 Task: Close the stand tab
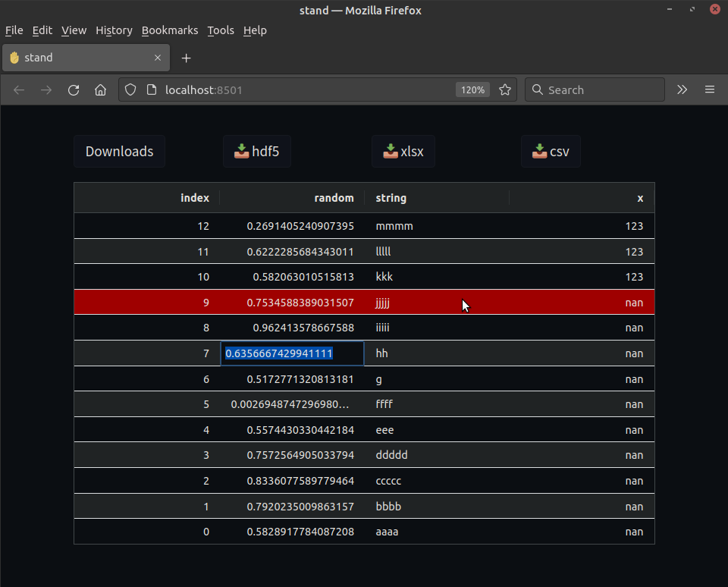[x=158, y=58]
